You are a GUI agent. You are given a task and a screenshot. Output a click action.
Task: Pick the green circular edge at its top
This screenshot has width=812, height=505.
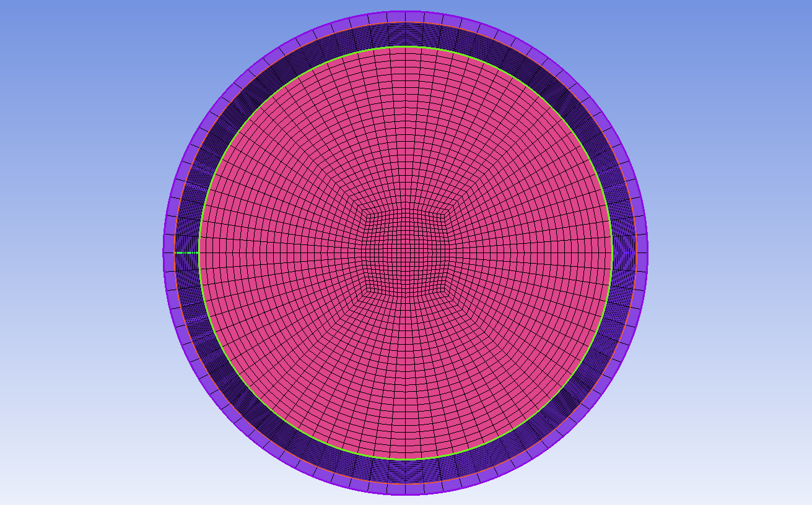[405, 46]
